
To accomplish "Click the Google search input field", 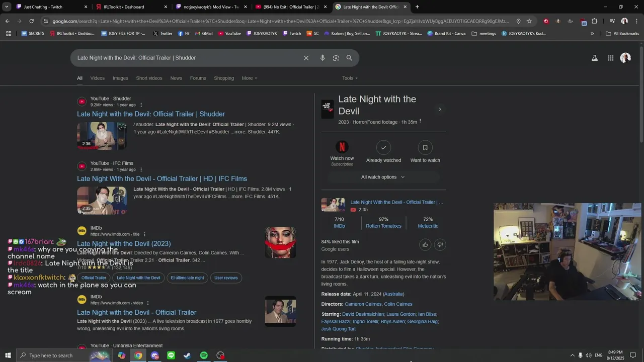I will (x=186, y=58).
